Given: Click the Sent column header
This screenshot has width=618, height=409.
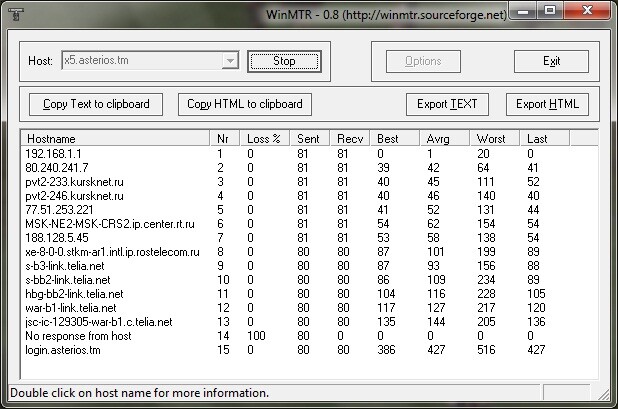Looking at the screenshot, I should coord(310,139).
